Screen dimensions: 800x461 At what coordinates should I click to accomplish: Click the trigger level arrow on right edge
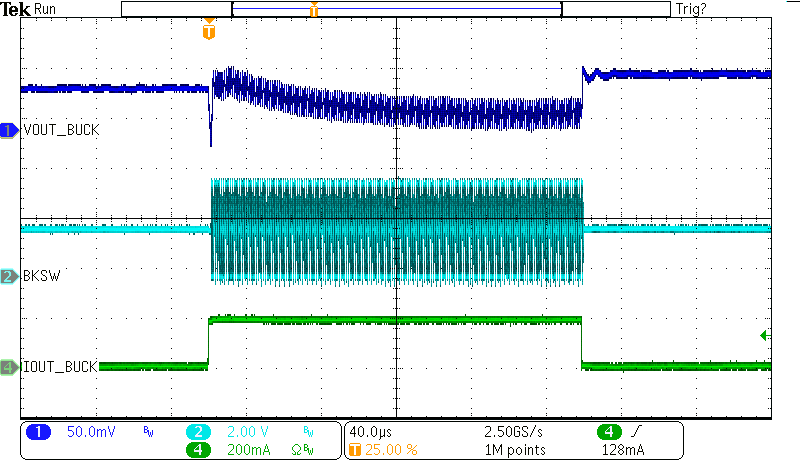click(x=765, y=335)
